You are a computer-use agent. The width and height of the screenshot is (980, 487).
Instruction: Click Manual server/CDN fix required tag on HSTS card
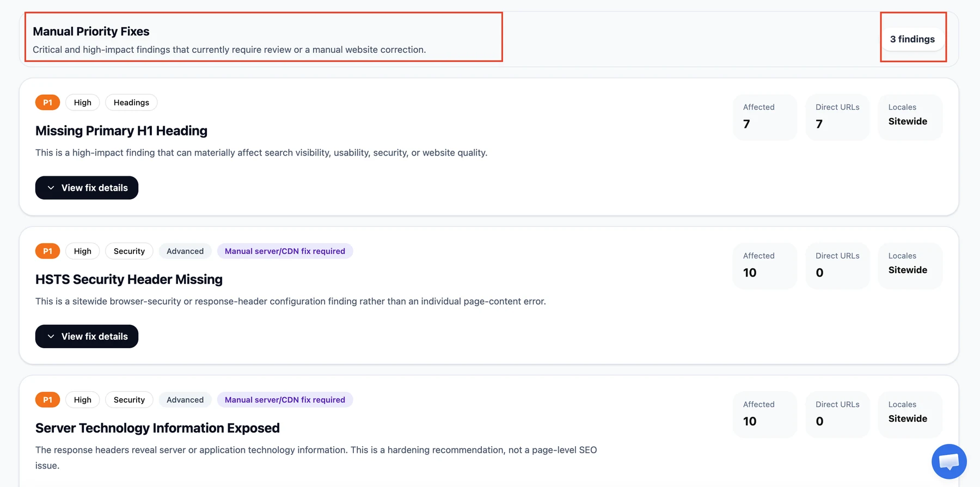point(285,251)
